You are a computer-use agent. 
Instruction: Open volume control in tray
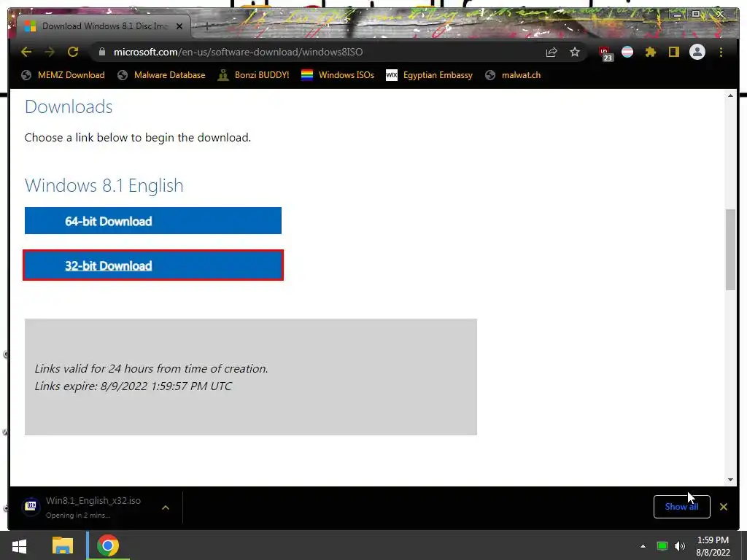(x=680, y=546)
